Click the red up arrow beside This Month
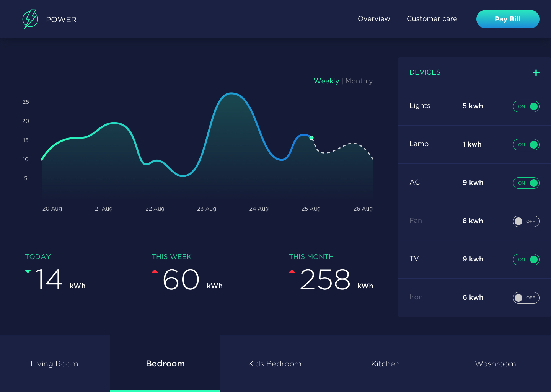 pyautogui.click(x=292, y=271)
